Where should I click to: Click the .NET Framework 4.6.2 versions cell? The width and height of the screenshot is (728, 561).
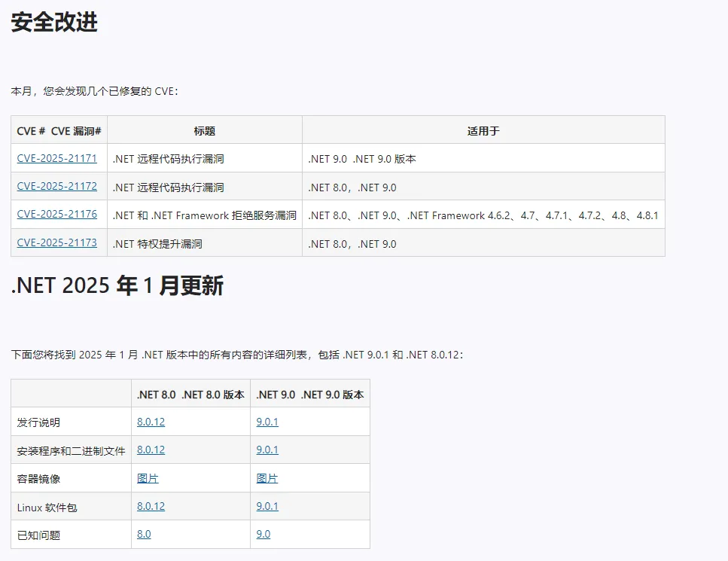tap(483, 215)
